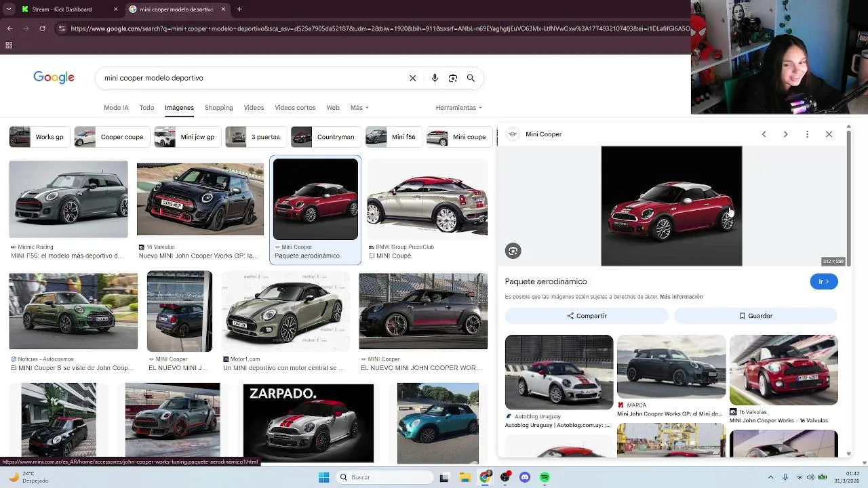Open the MARCA John Cooper Works GP related image
The height and width of the screenshot is (488, 868).
point(671,366)
